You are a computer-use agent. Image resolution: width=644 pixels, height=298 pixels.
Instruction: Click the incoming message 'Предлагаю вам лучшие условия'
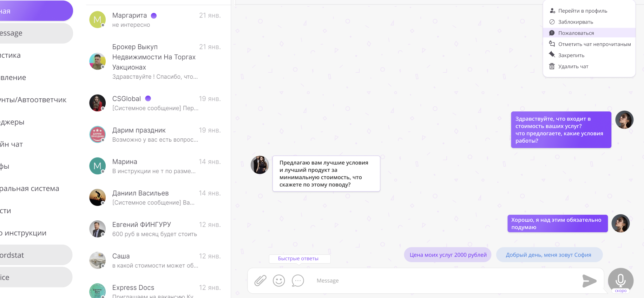tap(326, 174)
